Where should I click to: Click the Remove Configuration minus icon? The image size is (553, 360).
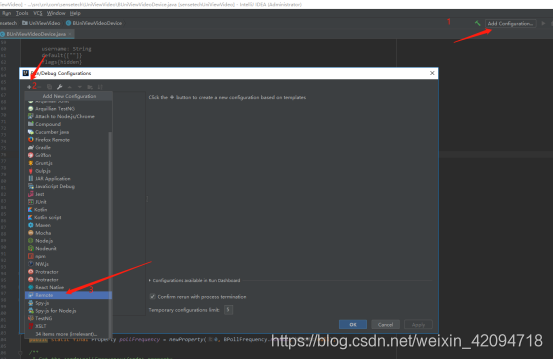[x=39, y=87]
